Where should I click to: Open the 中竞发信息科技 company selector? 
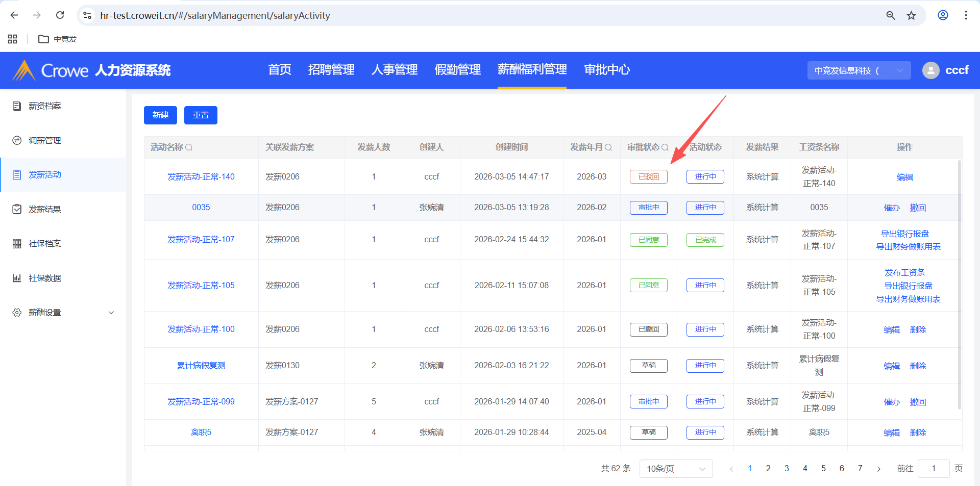[x=859, y=70]
